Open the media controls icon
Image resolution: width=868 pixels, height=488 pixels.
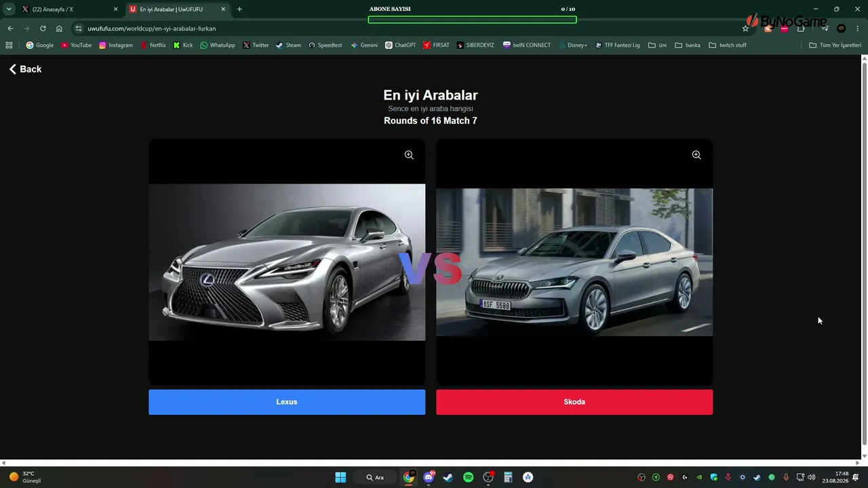[x=825, y=28]
